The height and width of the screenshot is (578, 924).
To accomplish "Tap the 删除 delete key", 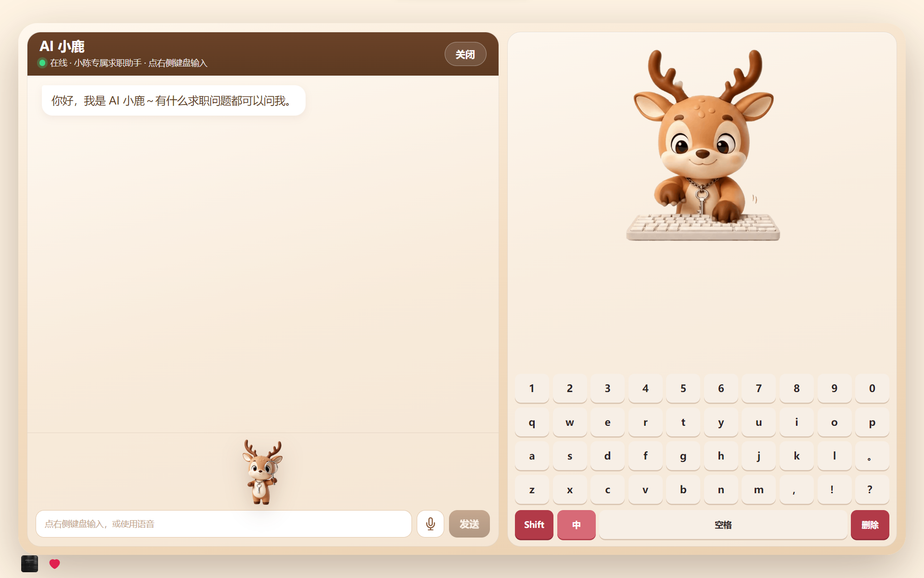I will point(870,525).
